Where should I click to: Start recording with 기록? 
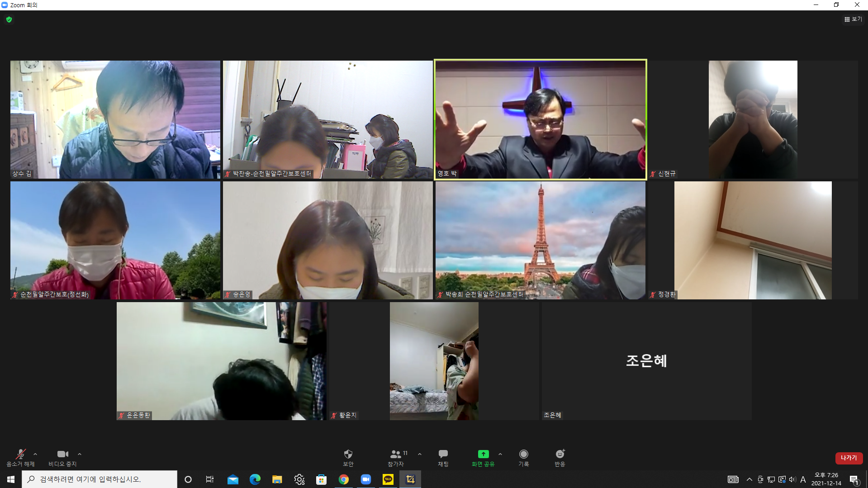pos(524,458)
